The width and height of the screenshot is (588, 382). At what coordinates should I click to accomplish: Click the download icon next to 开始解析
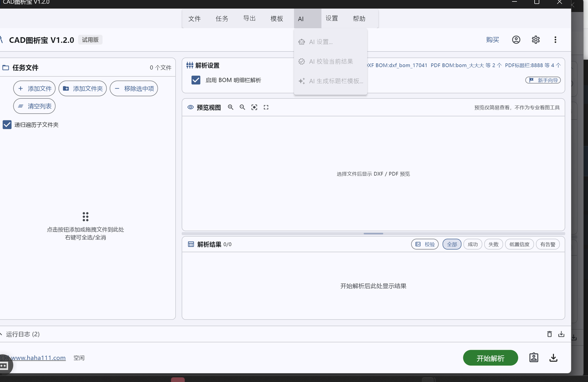[554, 358]
